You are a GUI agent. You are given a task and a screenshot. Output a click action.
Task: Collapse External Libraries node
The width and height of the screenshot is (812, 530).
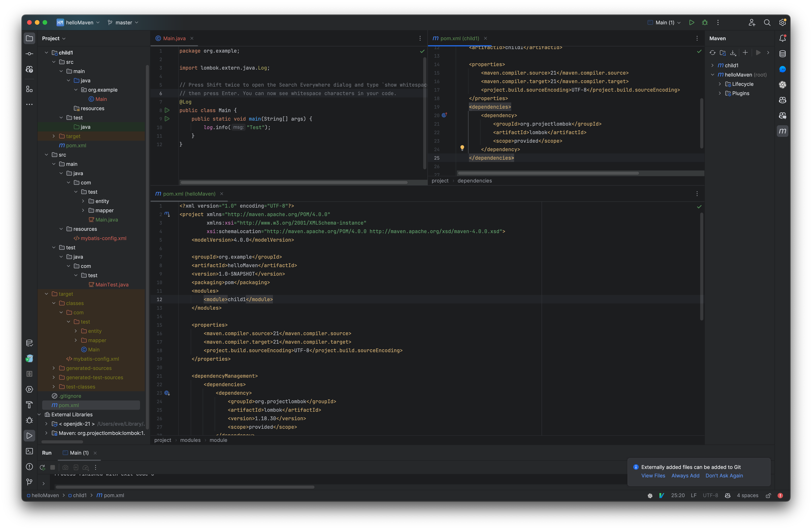tap(39, 414)
